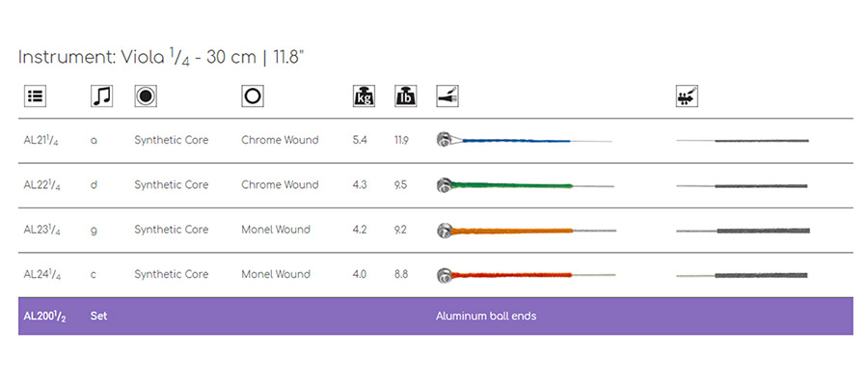Screen dimensions: 868x385
Task: Select the AL24 1/4 item code
Action: pos(42,275)
